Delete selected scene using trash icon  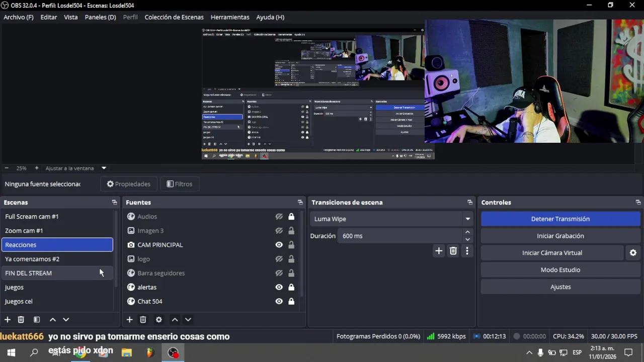21,320
